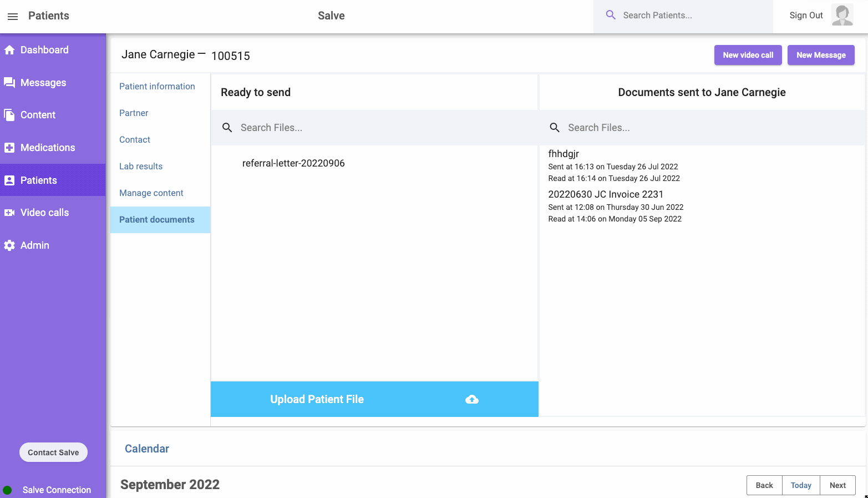Open Medications in sidebar
Screen dimensions: 868x498
tap(53, 148)
